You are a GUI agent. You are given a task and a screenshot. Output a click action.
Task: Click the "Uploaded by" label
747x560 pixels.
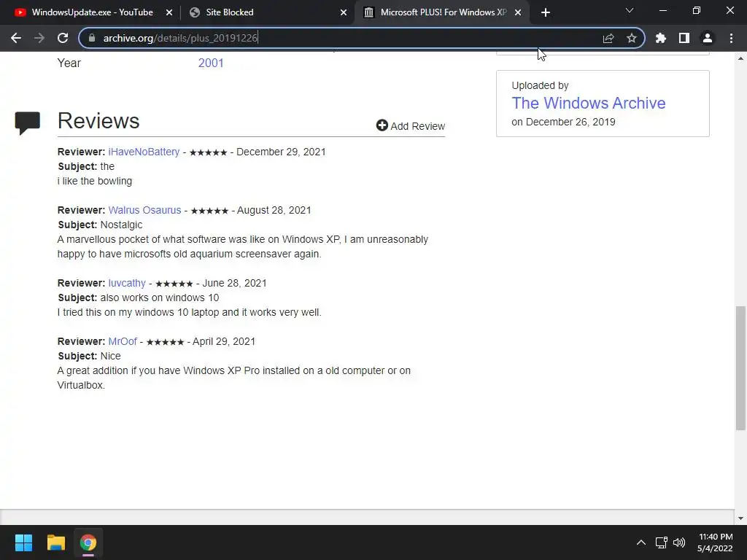(540, 86)
